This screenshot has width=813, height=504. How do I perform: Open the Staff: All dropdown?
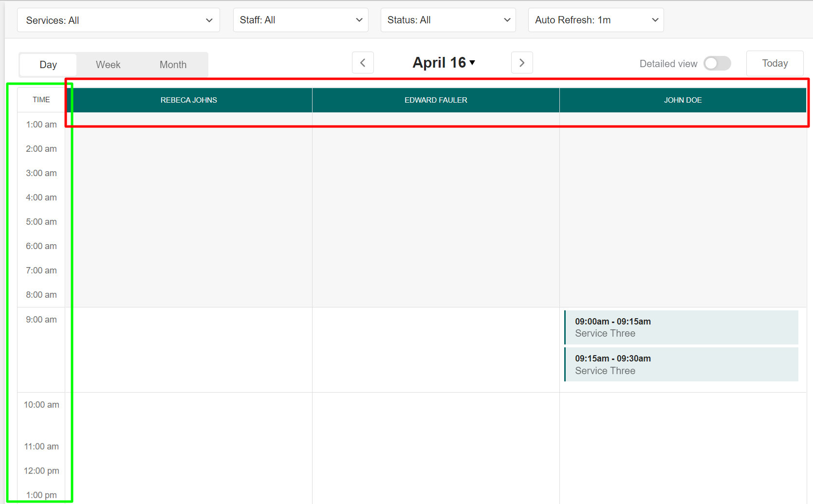pyautogui.click(x=300, y=20)
